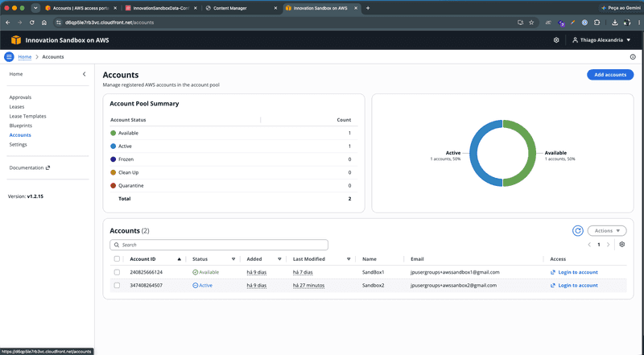Open the browser extensions puzzle icon
Viewport: 644px width, 355px height.
[x=597, y=23]
